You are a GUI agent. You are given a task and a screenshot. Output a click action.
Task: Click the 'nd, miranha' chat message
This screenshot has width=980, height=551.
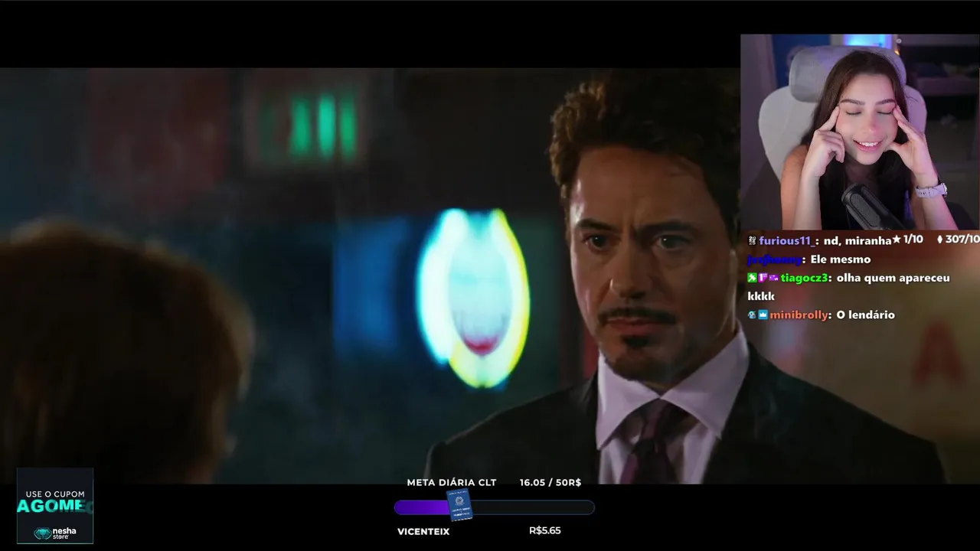tap(857, 240)
